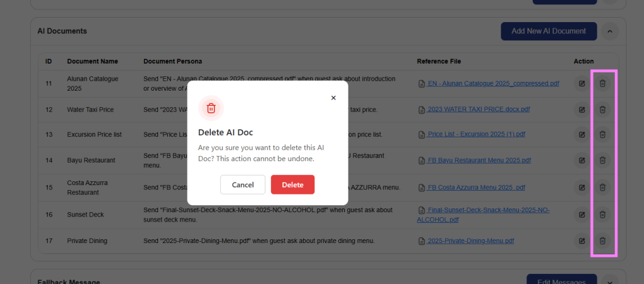This screenshot has height=284, width=644.
Task: Collapse the AI Documents section
Action: 609,31
